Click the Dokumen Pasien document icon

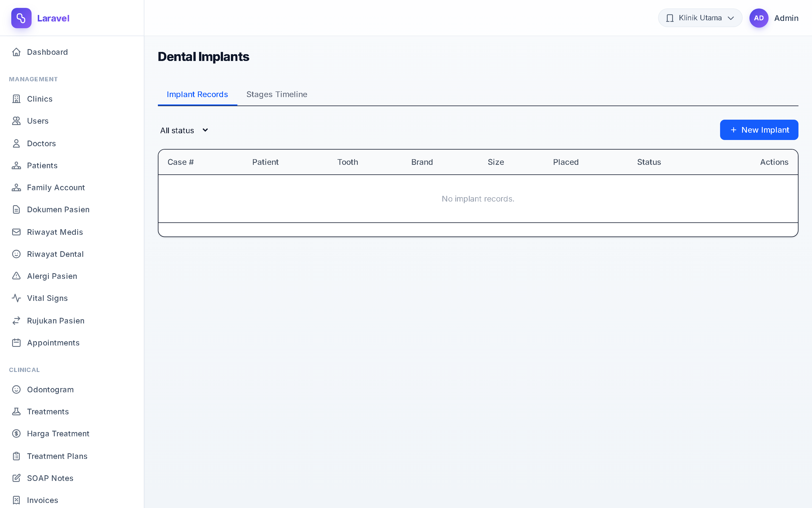(x=16, y=210)
